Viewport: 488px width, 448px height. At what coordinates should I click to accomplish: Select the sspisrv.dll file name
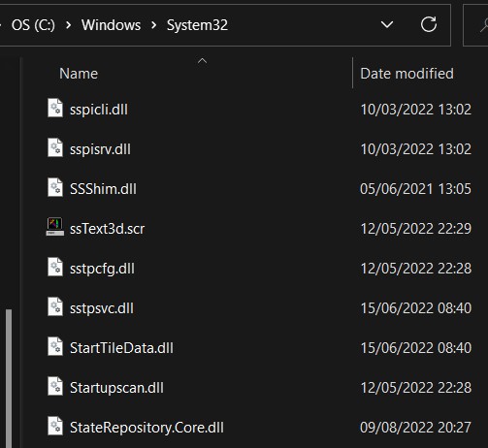tap(100, 149)
